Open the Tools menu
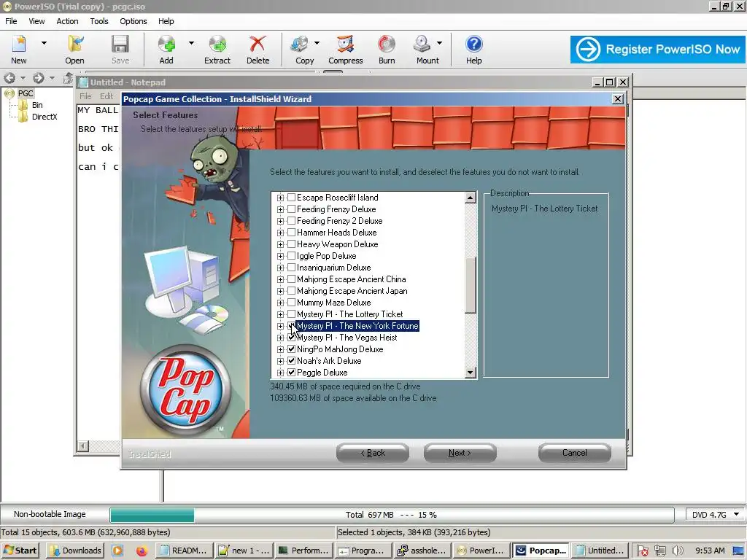This screenshot has height=560, width=747. (x=99, y=21)
